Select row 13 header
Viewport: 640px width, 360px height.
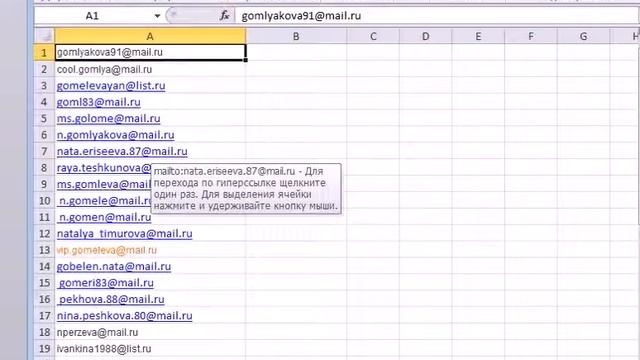(x=44, y=250)
